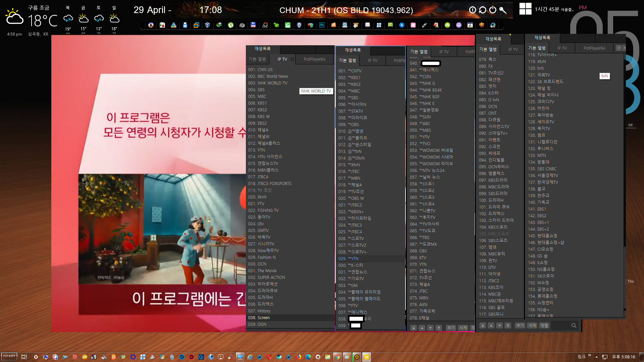Move item down in third playlist toolbar
Viewport: 644px width, 362px height.
pos(430,328)
